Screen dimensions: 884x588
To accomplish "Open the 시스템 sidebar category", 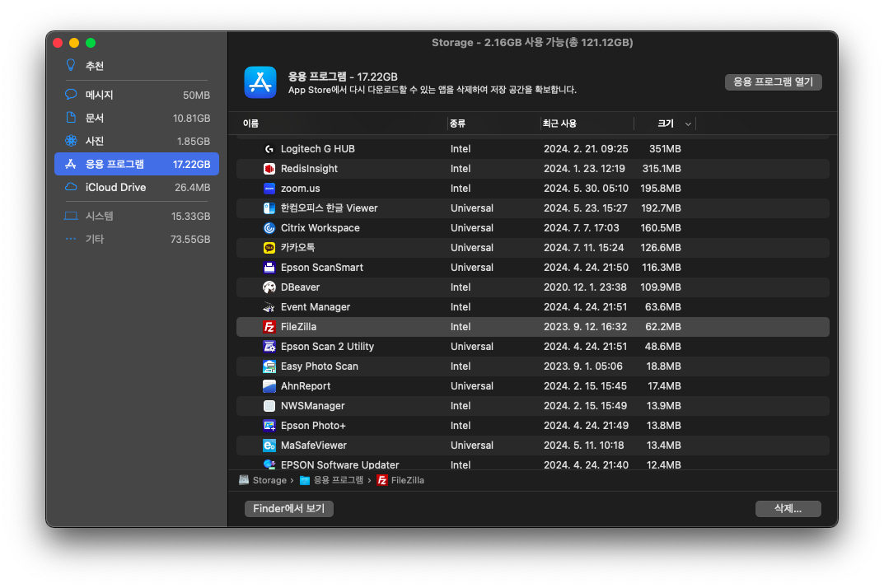I will point(137,216).
